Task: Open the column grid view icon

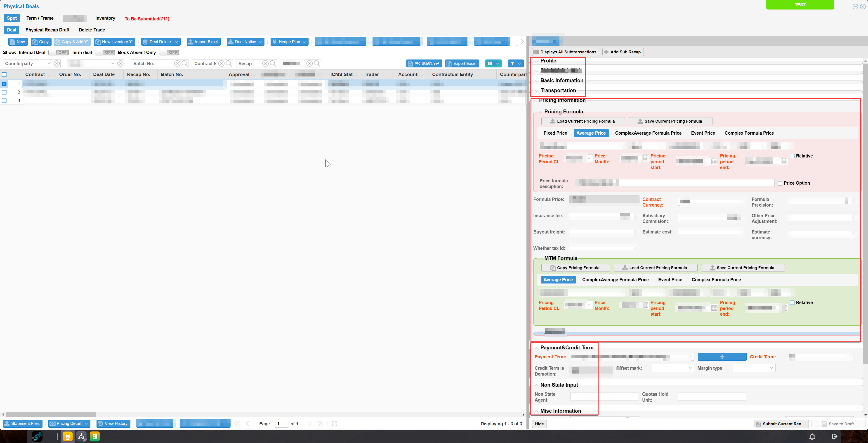Action: click(x=490, y=63)
